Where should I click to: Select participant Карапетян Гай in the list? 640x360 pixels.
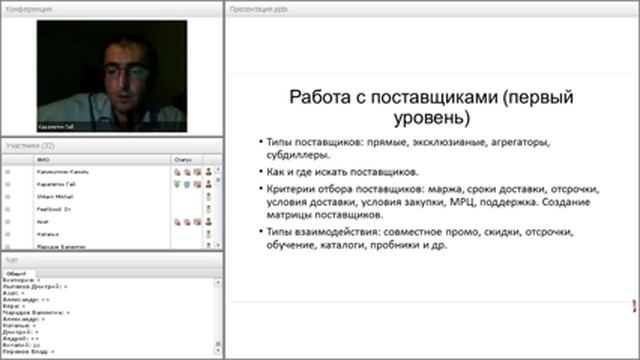56,184
